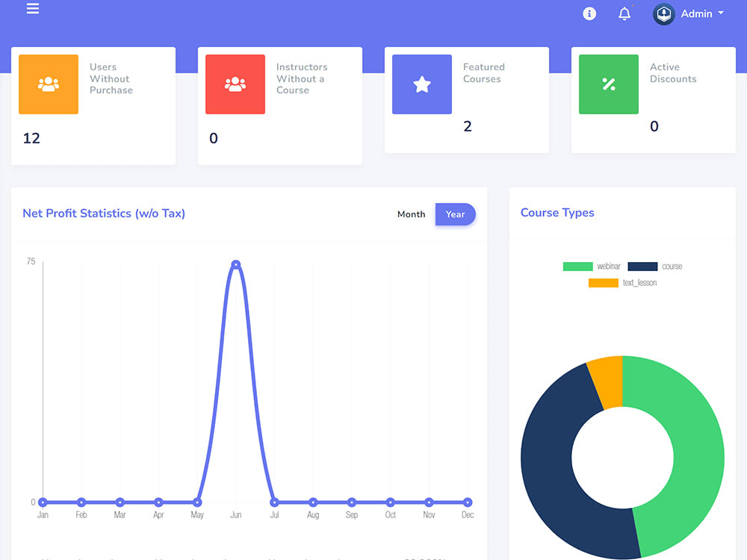This screenshot has width=747, height=560.
Task: Click the Featured Courses value 2
Action: tap(468, 126)
